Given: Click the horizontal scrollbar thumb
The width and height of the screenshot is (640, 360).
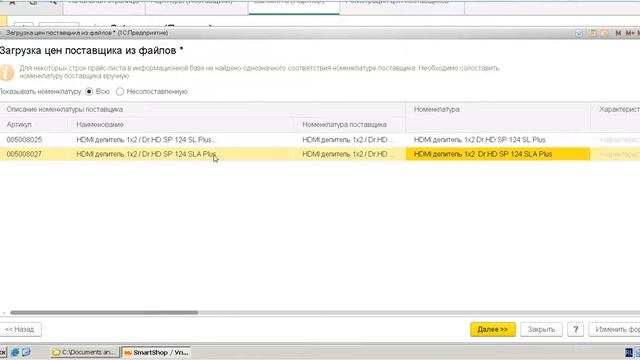Looking at the screenshot, I should click(104, 313).
